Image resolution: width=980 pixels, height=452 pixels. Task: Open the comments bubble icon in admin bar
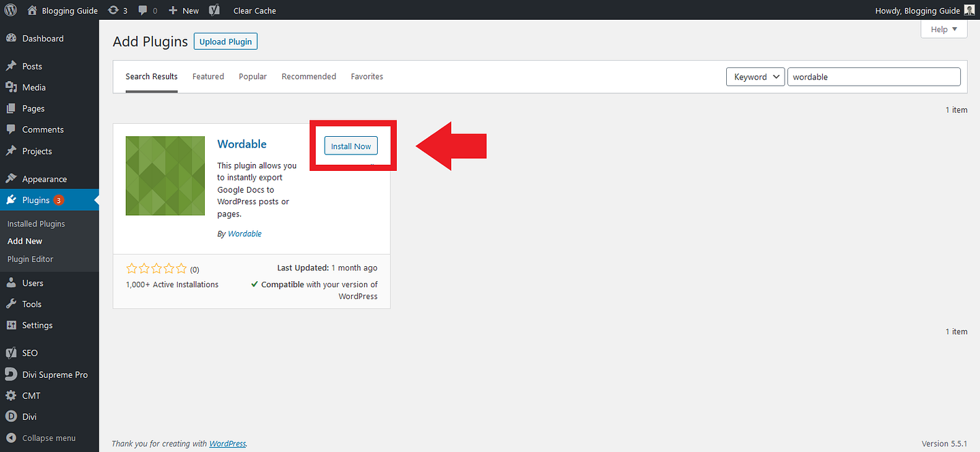click(142, 10)
